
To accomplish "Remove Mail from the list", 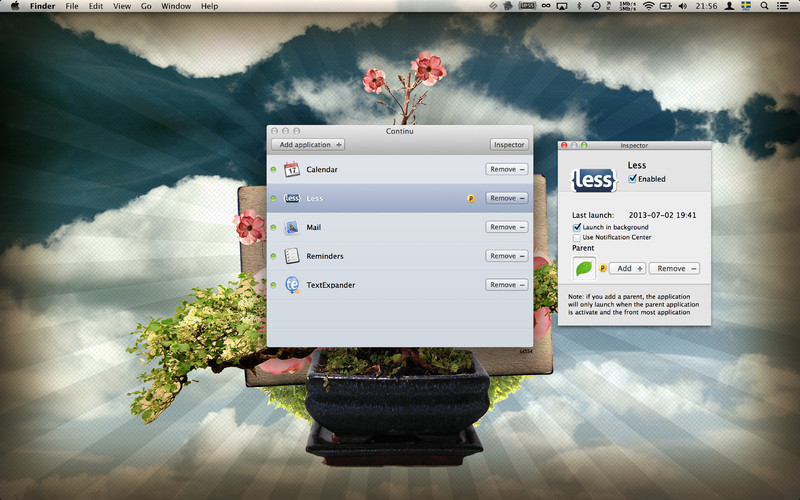I will click(507, 227).
